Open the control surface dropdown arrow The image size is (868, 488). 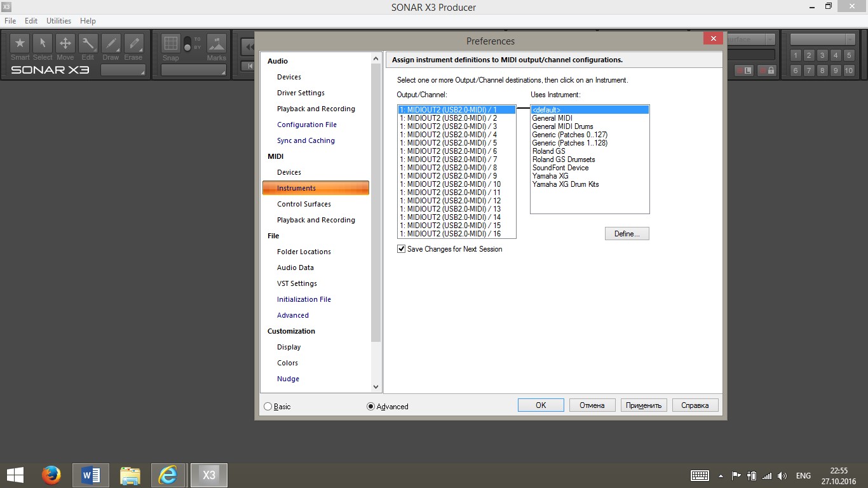tap(770, 39)
